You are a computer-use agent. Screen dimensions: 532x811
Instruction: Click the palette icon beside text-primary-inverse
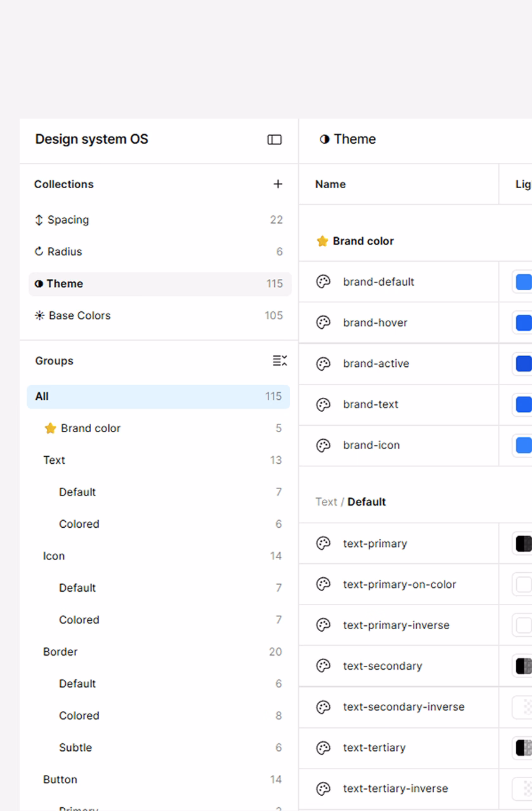click(323, 625)
